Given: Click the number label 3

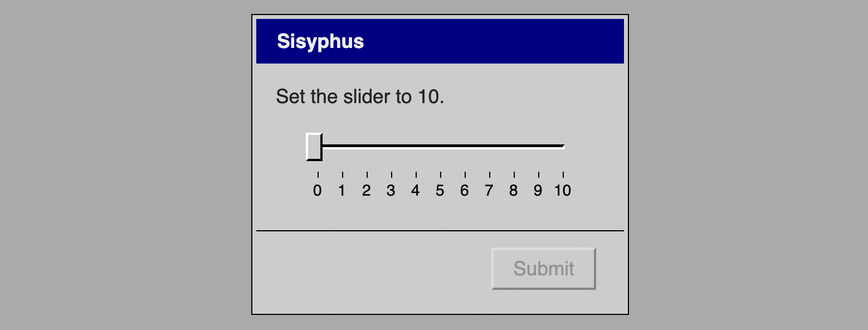Looking at the screenshot, I should (x=391, y=191).
